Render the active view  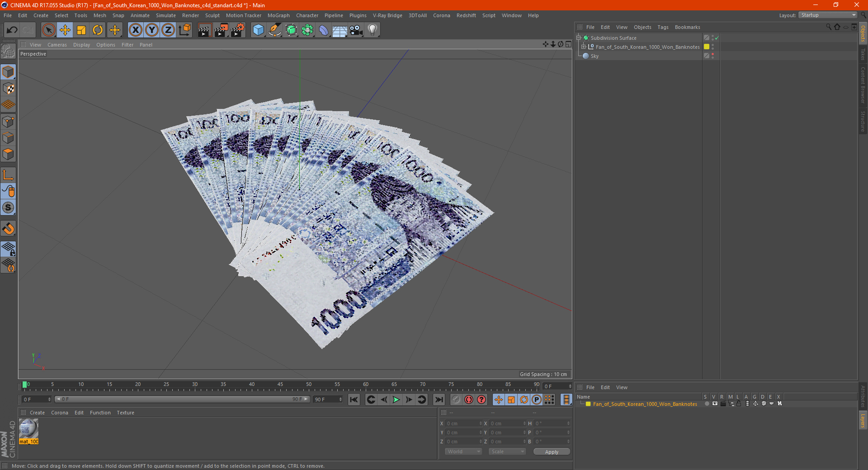[204, 30]
